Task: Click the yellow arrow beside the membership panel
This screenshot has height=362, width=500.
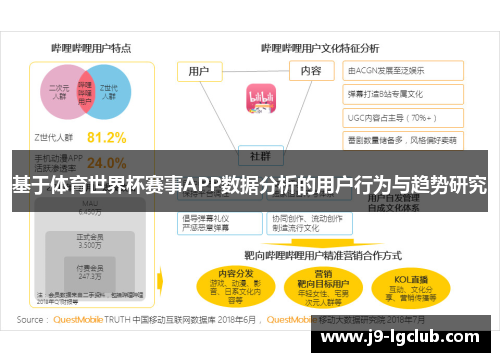Action: point(160,281)
